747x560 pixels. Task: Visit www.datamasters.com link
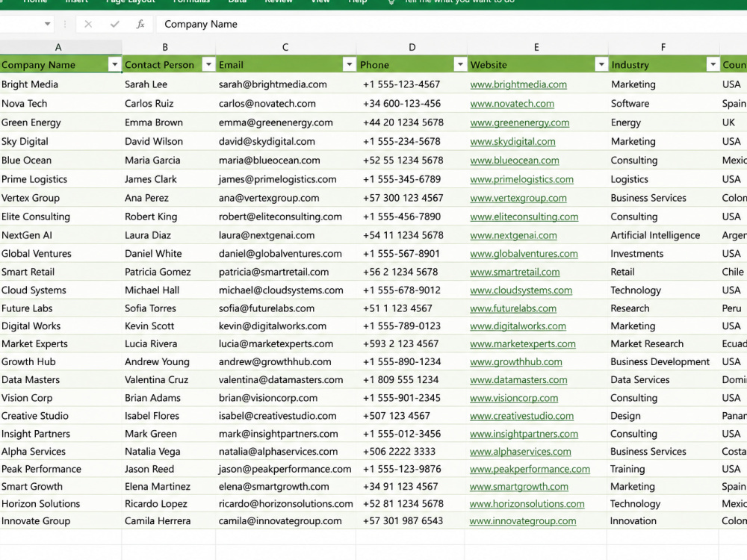pyautogui.click(x=518, y=380)
